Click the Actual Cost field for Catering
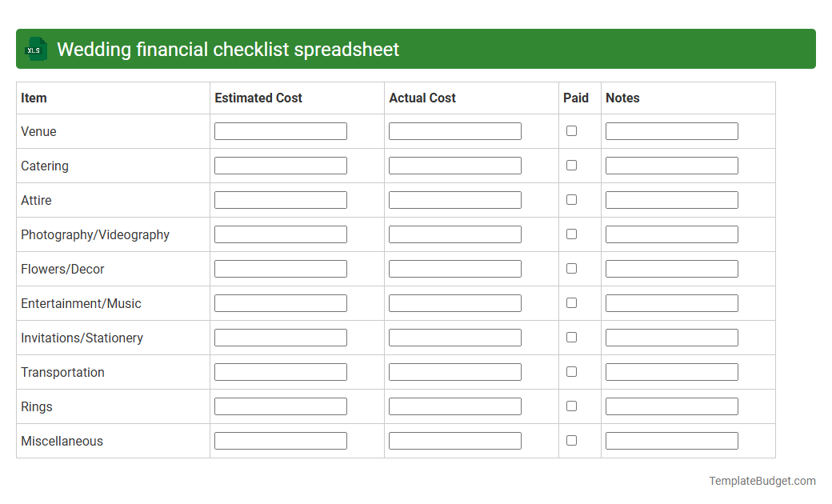This screenshot has width=832, height=504. click(454, 165)
